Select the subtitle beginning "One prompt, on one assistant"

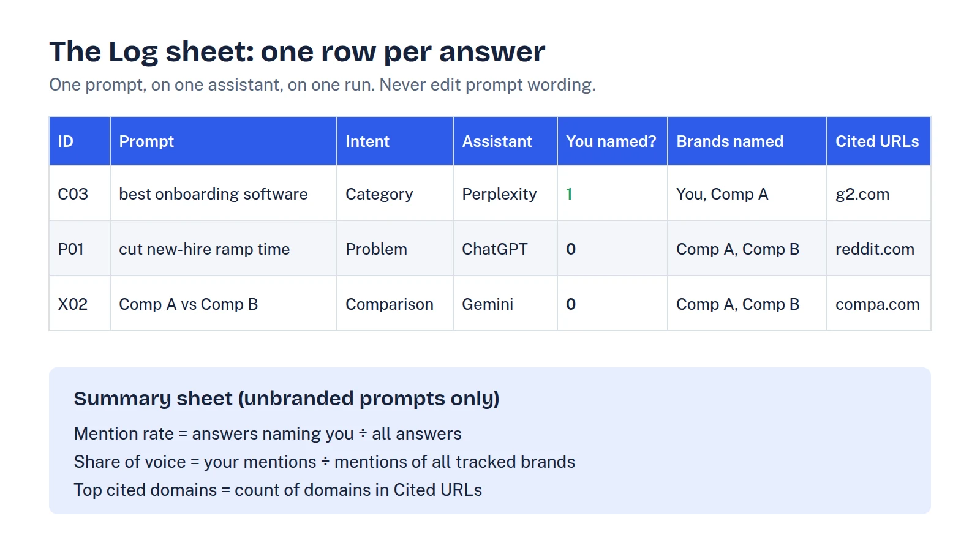[x=322, y=84]
